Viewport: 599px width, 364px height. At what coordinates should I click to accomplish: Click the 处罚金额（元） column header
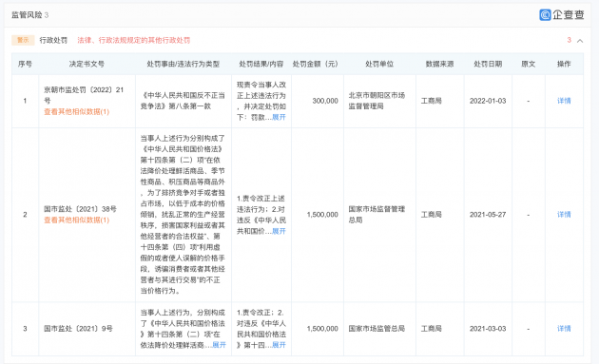(316, 65)
